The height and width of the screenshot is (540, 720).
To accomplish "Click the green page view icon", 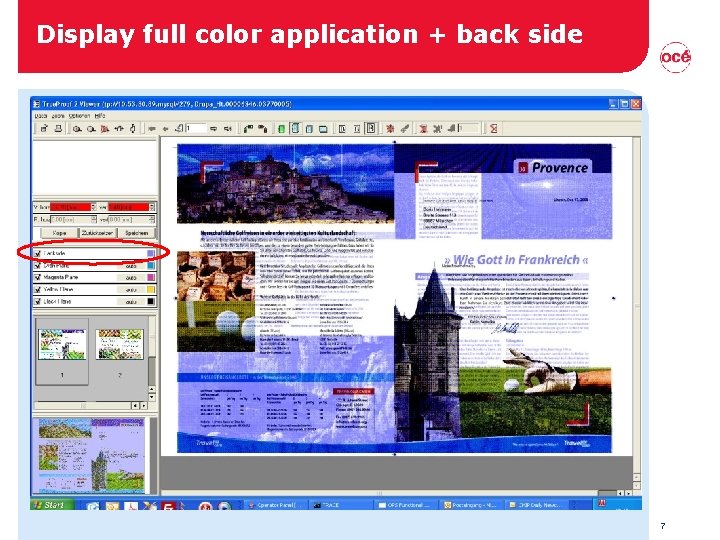I will tap(281, 129).
